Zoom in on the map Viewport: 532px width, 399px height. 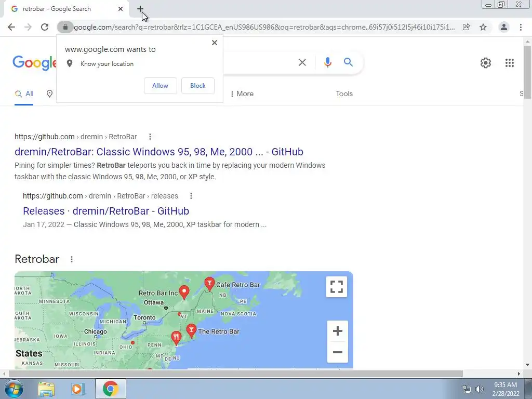click(x=338, y=331)
